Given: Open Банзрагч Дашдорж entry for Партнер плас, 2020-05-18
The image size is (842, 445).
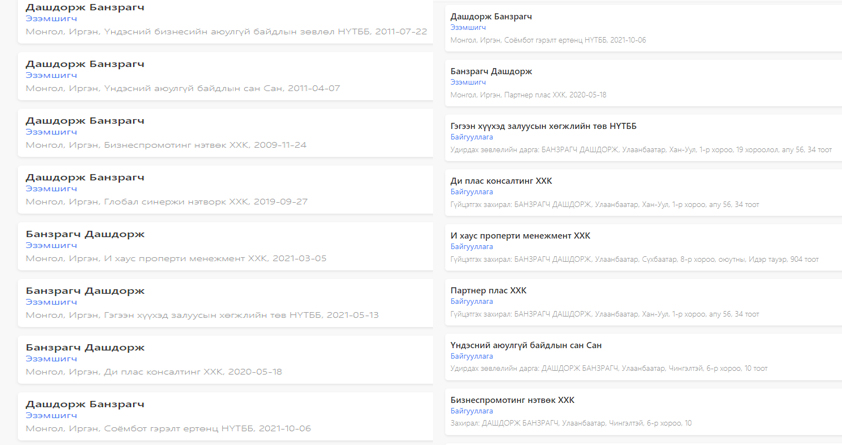Looking at the screenshot, I should [x=491, y=71].
